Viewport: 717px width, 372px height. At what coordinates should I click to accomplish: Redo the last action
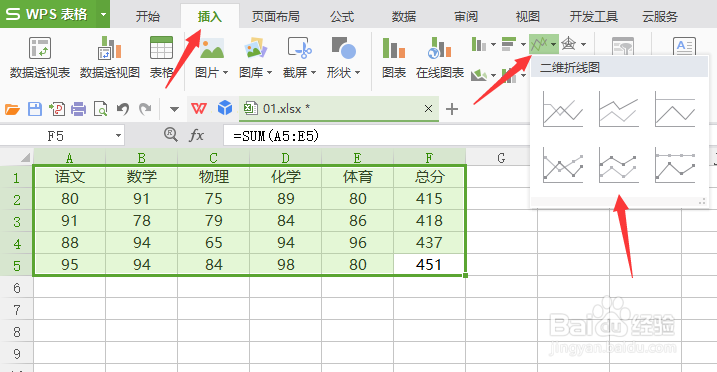(x=145, y=109)
